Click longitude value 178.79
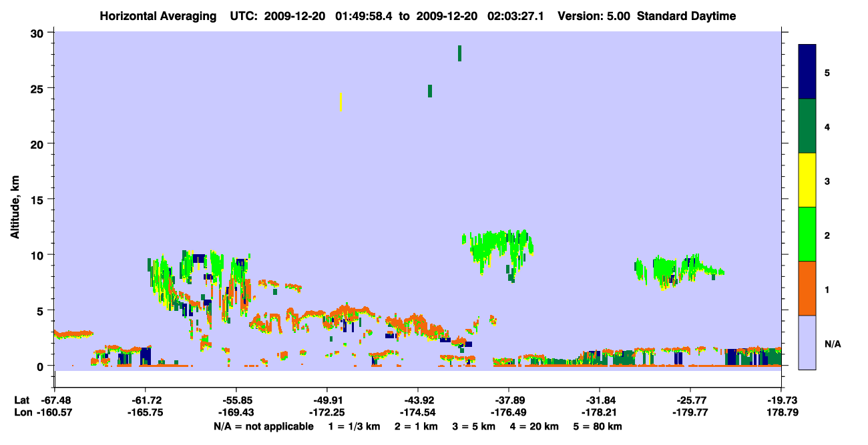Viewport: 868px width, 445px height. (x=781, y=412)
